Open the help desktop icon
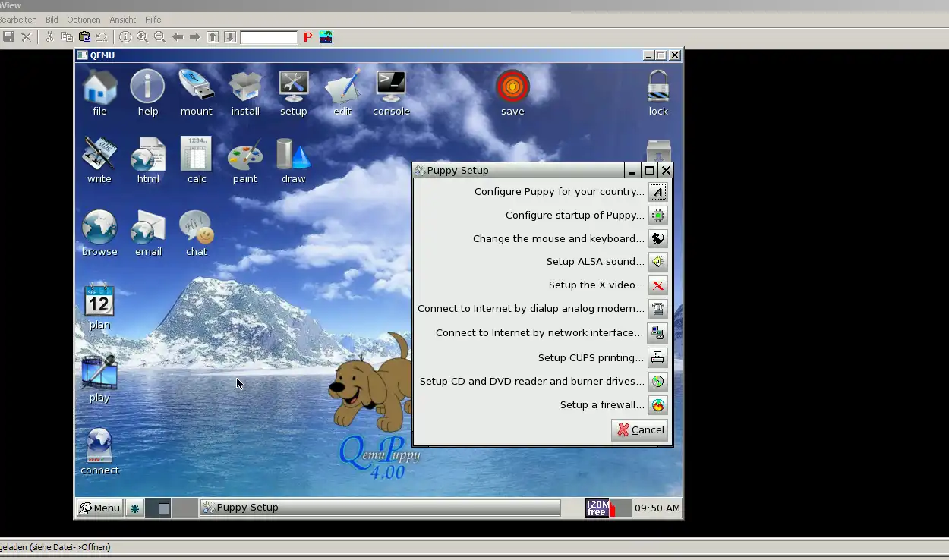Screen dimensions: 949x560 (x=147, y=93)
